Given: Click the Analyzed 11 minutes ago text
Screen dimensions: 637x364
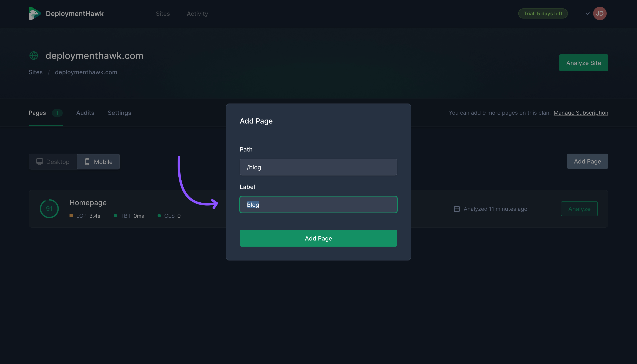Looking at the screenshot, I should (495, 209).
